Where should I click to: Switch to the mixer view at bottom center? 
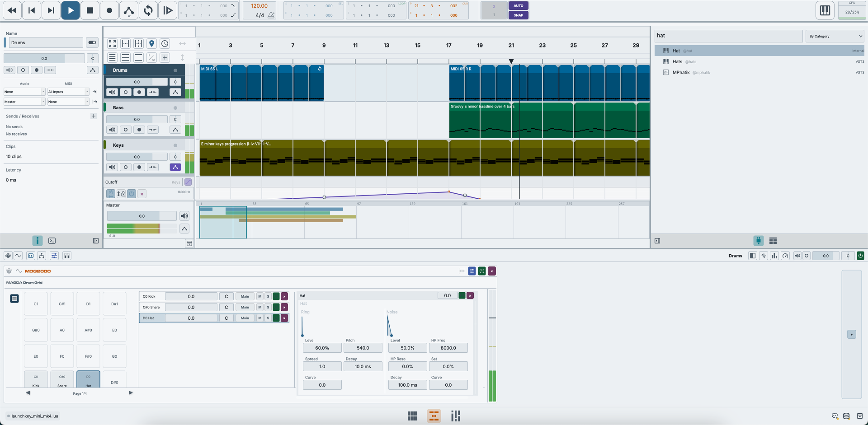pos(456,416)
